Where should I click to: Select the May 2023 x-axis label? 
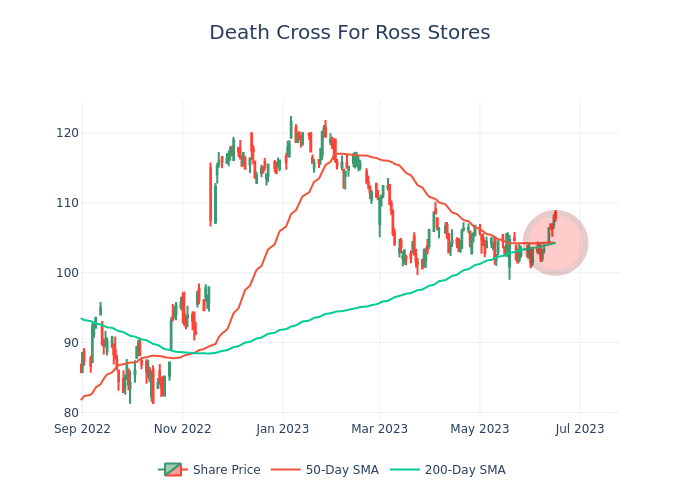click(x=479, y=429)
